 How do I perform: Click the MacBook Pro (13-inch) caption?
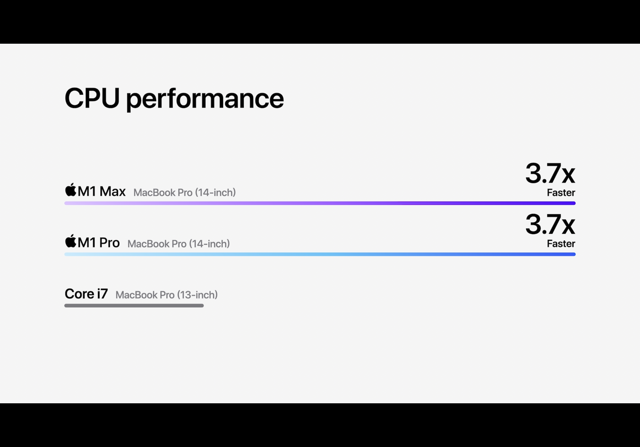click(x=166, y=295)
